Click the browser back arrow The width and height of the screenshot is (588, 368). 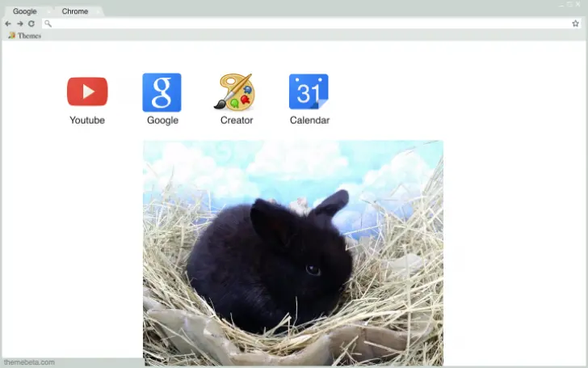tap(8, 23)
